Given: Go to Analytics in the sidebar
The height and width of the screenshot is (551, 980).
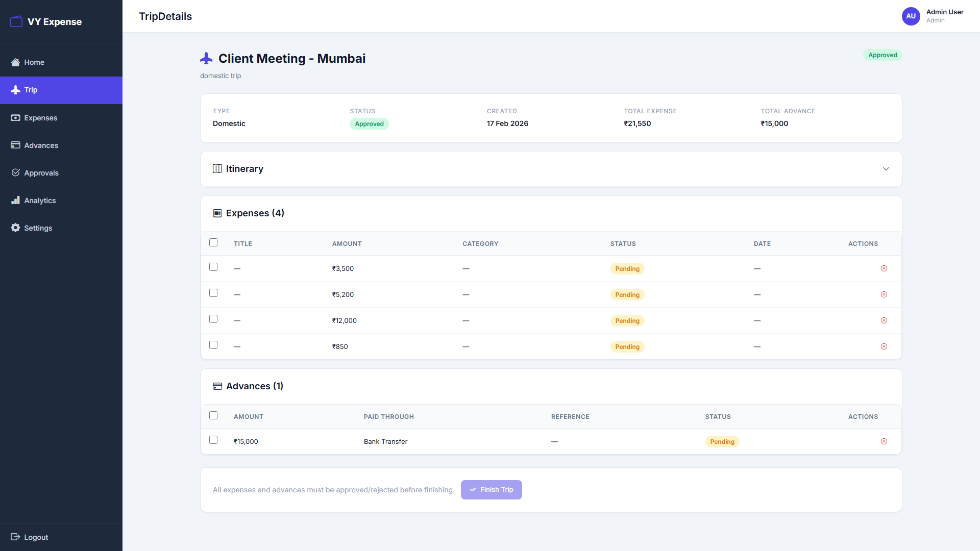Looking at the screenshot, I should click(x=40, y=201).
